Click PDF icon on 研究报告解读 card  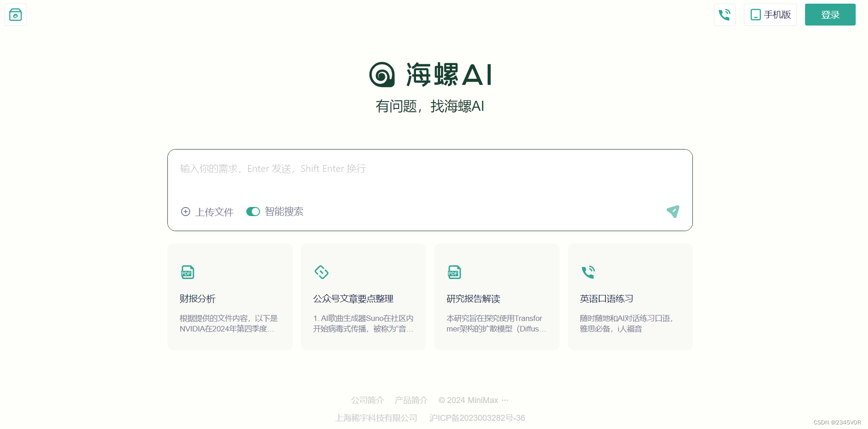[x=454, y=272]
